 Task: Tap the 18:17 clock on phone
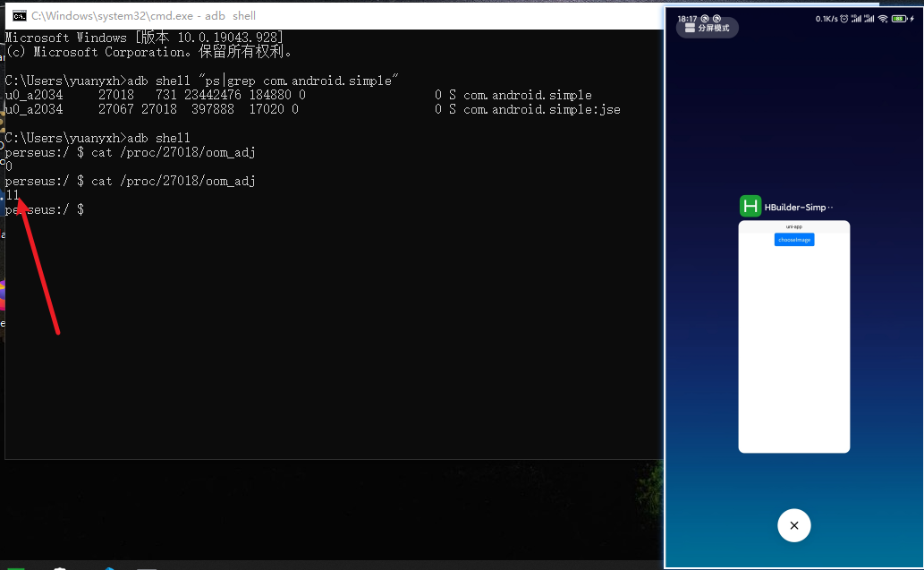[x=687, y=19]
